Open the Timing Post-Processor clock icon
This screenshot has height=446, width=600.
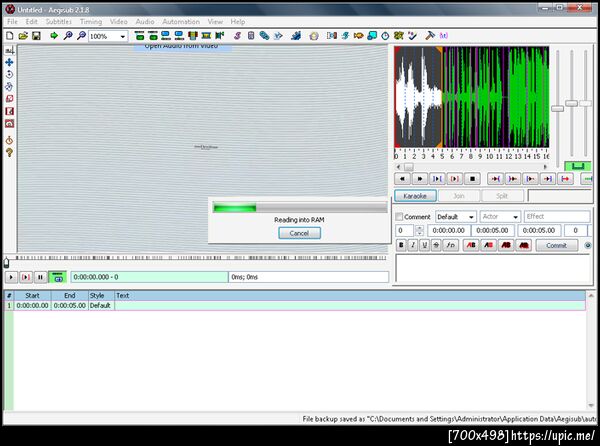(x=385, y=36)
